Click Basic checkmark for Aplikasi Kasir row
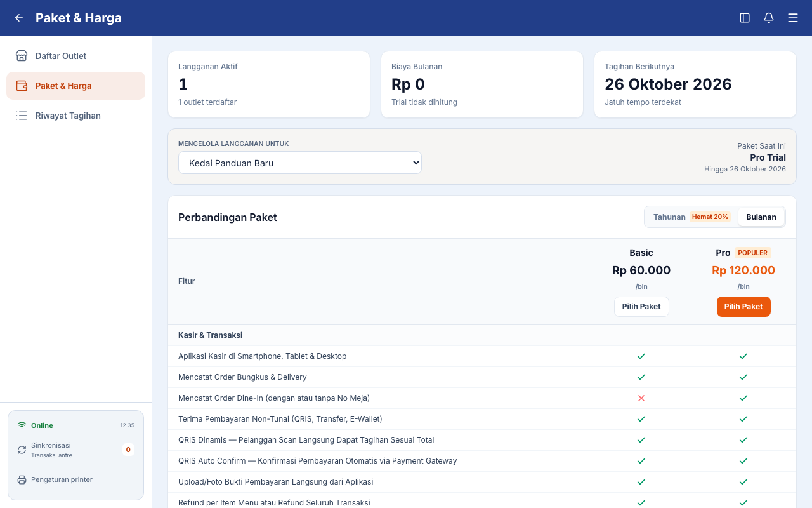Image resolution: width=812 pixels, height=508 pixels. coord(641,356)
